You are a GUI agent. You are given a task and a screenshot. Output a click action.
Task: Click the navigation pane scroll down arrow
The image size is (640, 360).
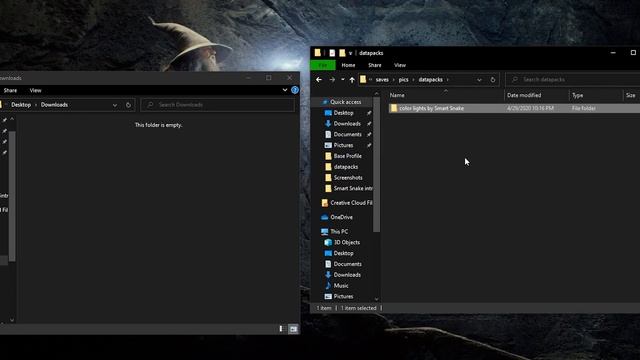[x=376, y=299]
